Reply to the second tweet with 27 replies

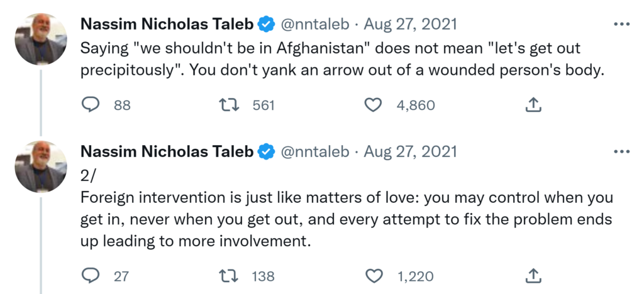(92, 276)
